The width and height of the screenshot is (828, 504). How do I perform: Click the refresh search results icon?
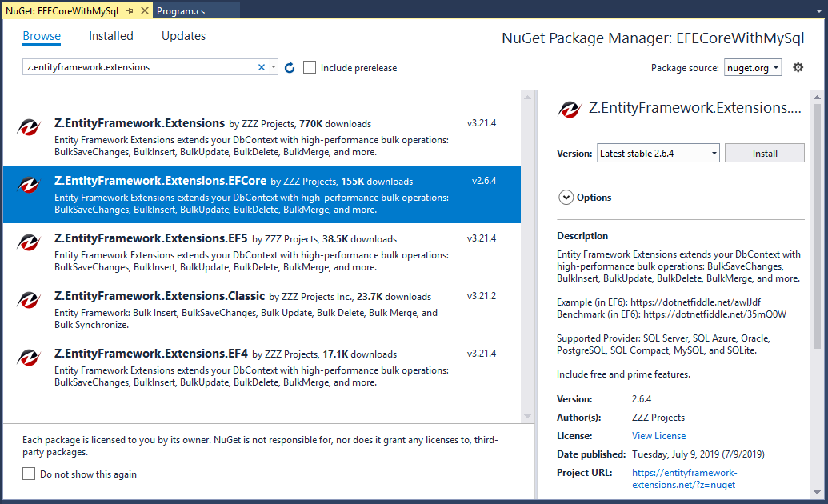(x=290, y=68)
